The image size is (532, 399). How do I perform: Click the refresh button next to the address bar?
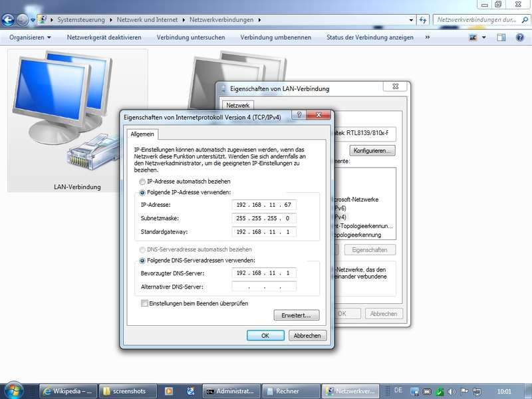(x=423, y=20)
